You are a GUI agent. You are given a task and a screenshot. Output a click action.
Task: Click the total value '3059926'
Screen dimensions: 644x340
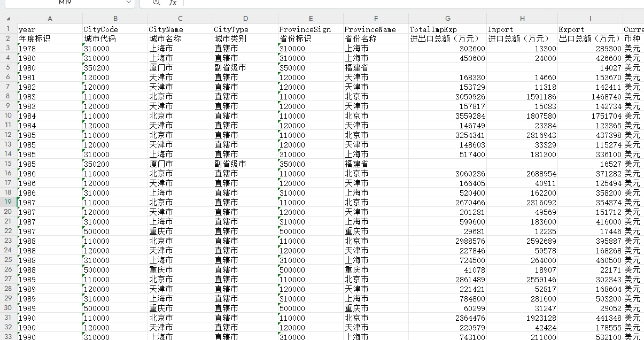coord(447,97)
